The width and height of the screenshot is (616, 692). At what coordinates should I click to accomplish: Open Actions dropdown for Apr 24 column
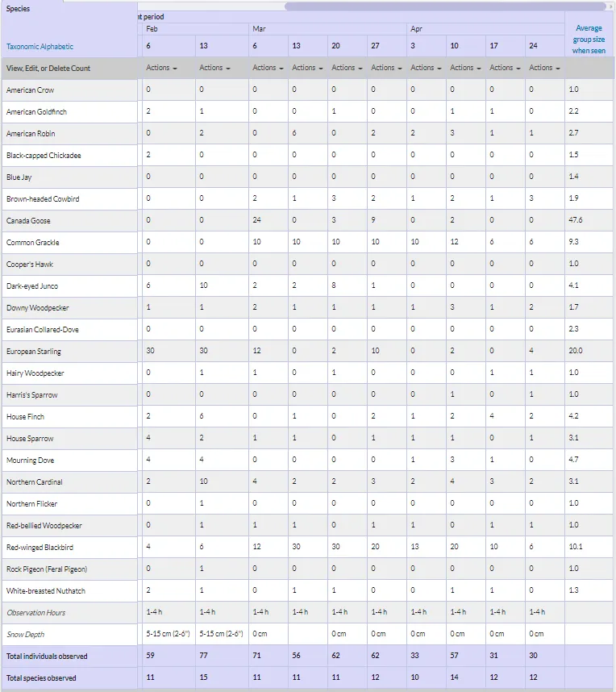coord(544,68)
